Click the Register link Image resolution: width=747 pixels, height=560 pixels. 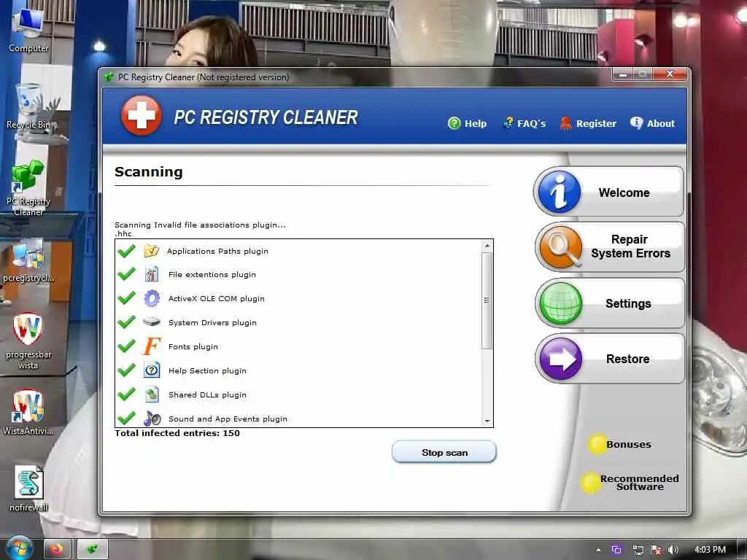click(588, 123)
